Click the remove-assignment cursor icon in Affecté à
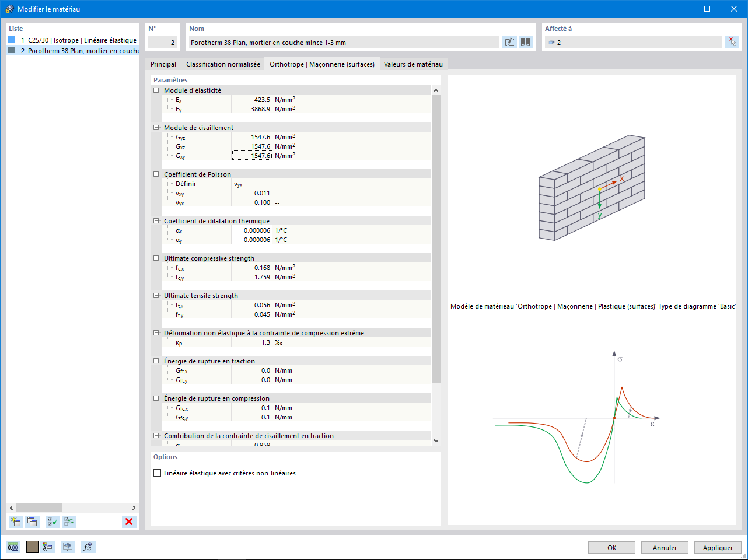The width and height of the screenshot is (748, 560). coord(732,42)
